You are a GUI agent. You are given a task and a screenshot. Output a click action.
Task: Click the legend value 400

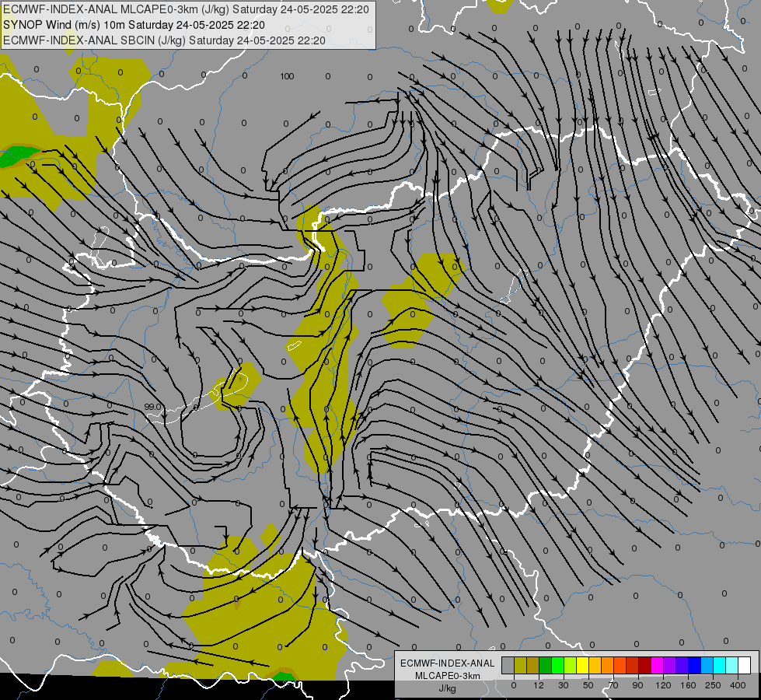coord(738,685)
